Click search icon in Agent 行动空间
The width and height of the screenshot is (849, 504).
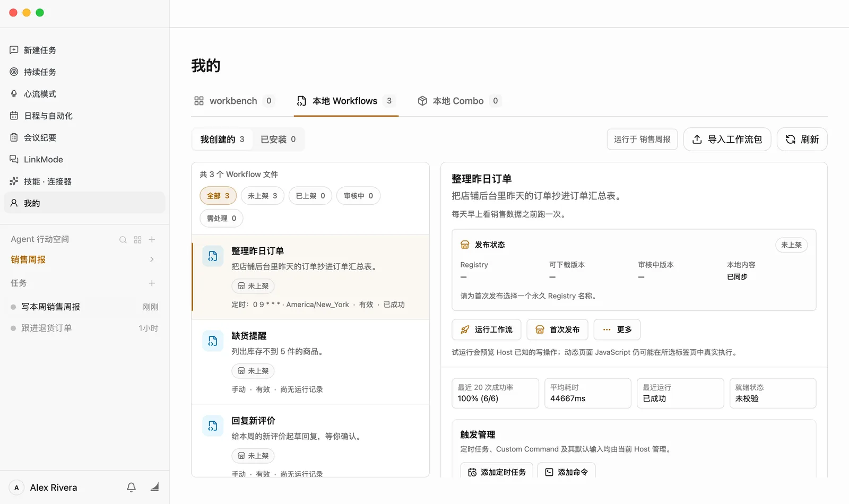(x=123, y=240)
